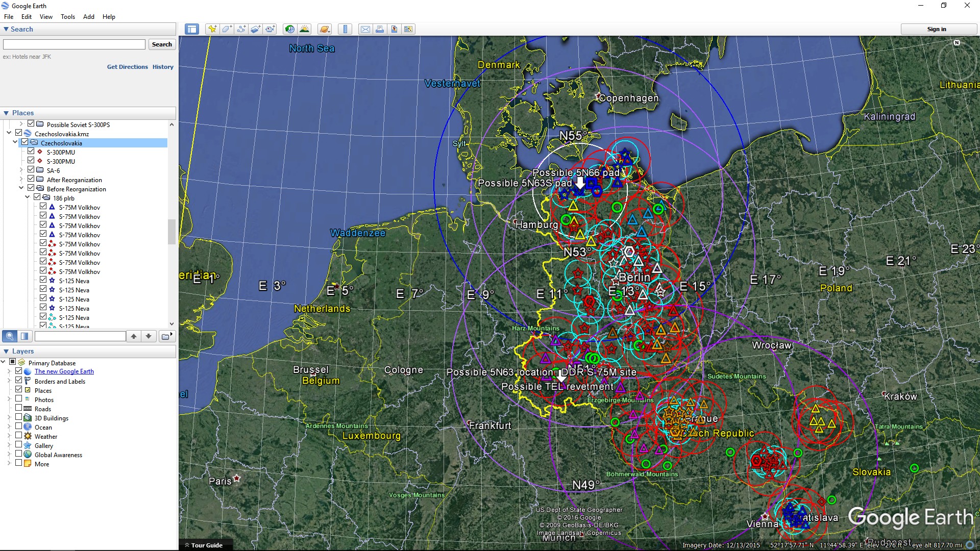
Task: Click the Sign in button
Action: point(937,29)
